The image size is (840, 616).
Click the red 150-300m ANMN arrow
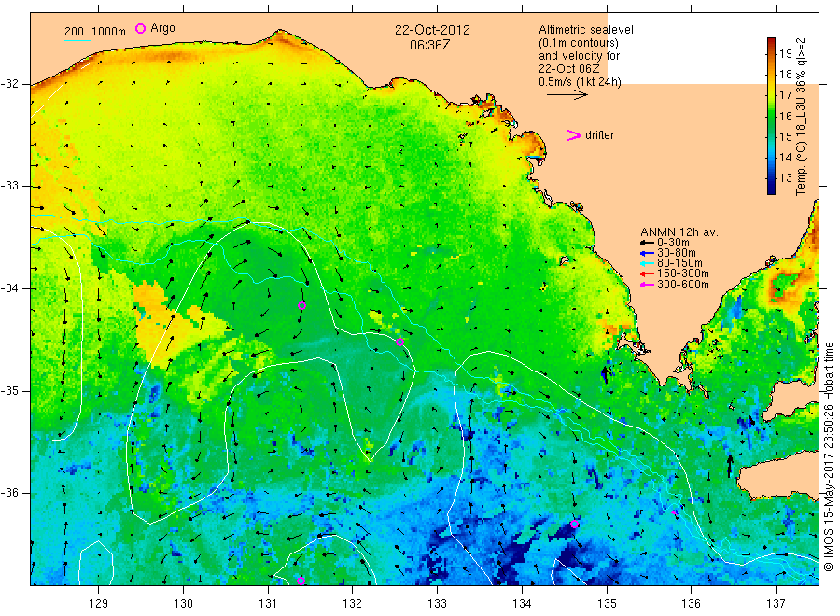point(647,273)
